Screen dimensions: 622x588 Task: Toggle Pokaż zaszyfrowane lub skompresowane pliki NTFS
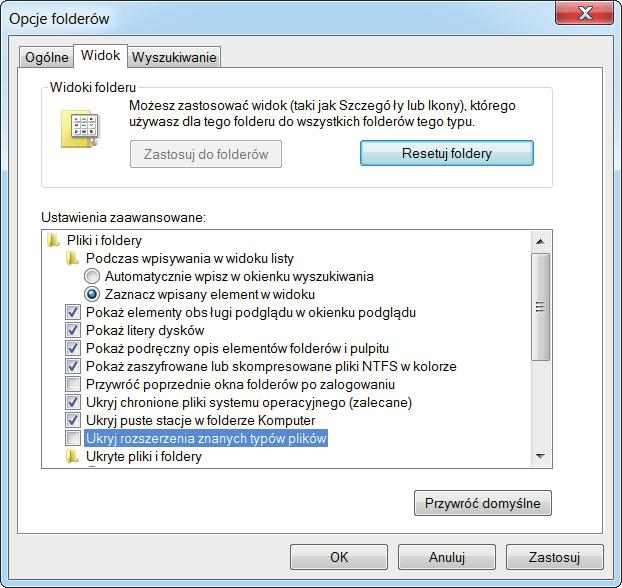pos(73,366)
